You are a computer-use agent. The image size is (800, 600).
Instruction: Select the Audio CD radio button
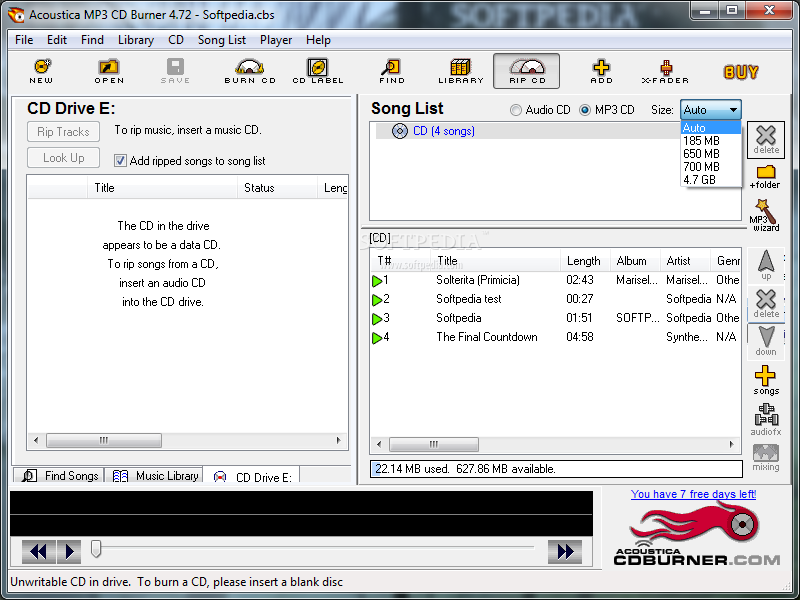tap(516, 110)
